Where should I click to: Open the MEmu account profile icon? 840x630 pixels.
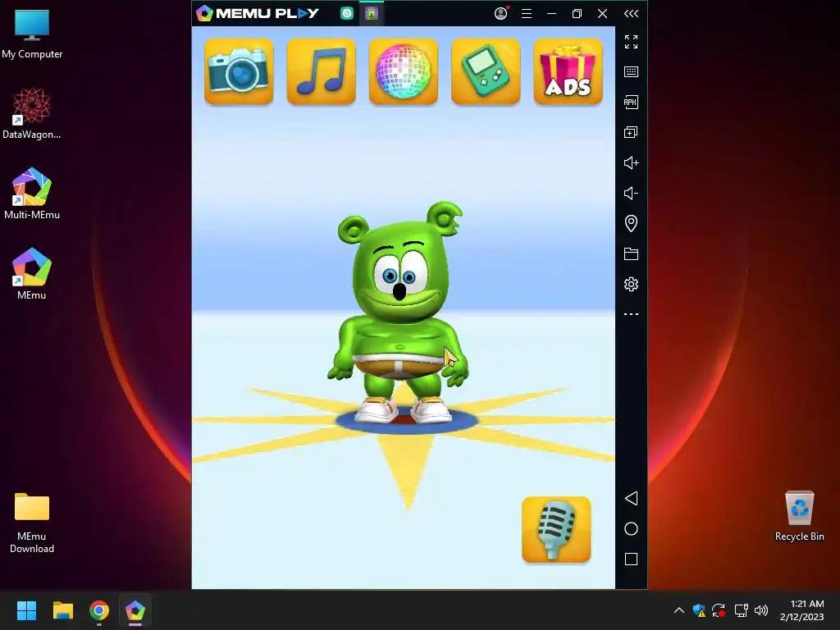click(x=501, y=13)
